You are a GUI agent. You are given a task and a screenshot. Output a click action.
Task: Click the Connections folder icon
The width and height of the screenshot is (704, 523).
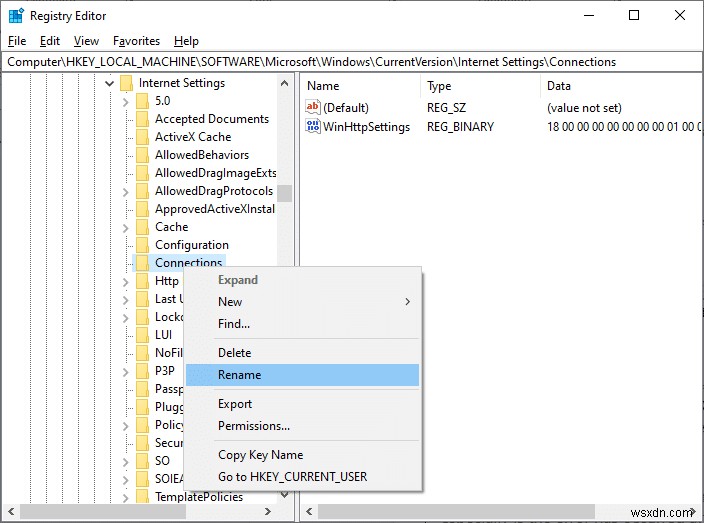pyautogui.click(x=142, y=263)
